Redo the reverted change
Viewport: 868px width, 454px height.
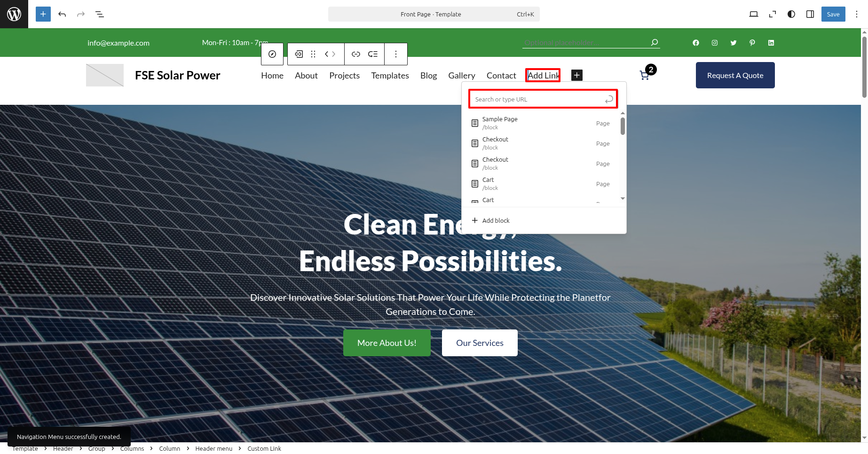(x=81, y=14)
